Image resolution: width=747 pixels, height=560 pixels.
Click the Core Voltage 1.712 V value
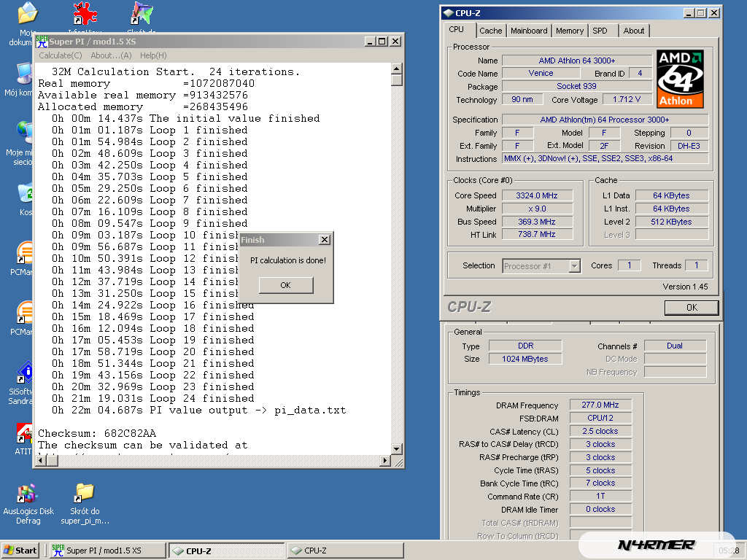click(627, 99)
